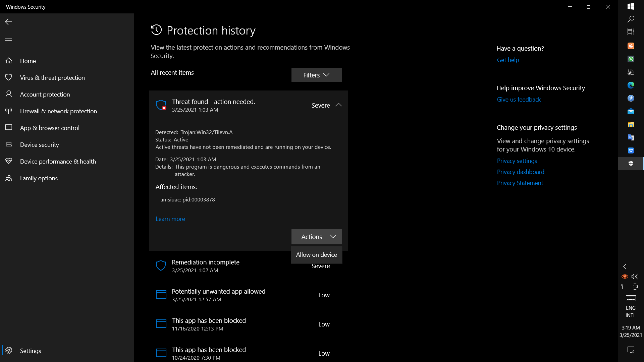Click the Get help link
Image resolution: width=644 pixels, height=362 pixels.
coord(508,60)
